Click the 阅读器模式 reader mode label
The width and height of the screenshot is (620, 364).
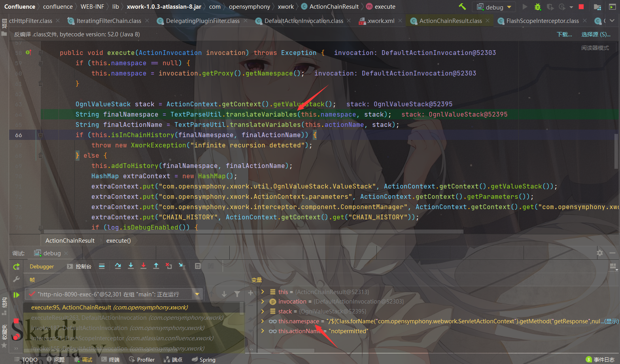click(x=595, y=48)
